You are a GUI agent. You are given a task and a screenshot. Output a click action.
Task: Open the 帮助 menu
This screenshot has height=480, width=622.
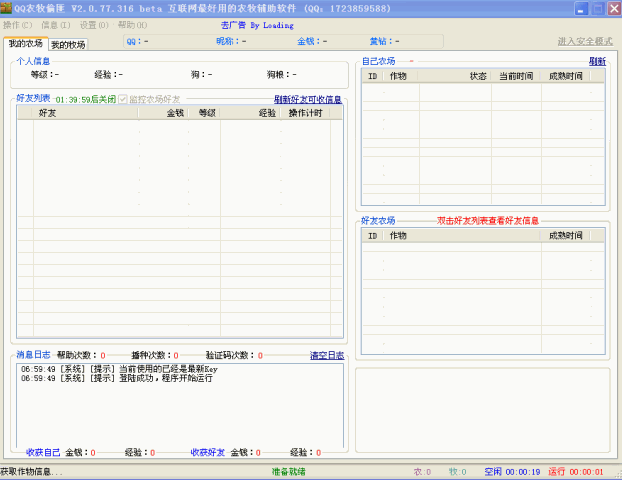pos(132,25)
